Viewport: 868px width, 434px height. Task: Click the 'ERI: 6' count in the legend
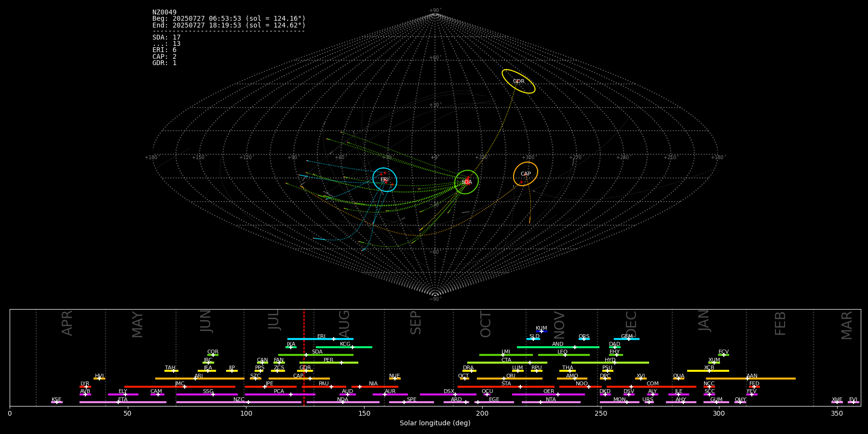[x=164, y=50]
